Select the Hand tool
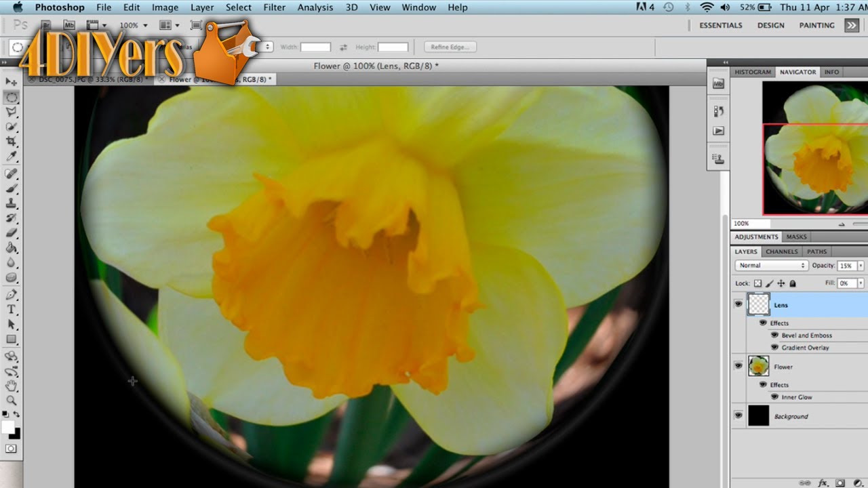 tap(12, 386)
